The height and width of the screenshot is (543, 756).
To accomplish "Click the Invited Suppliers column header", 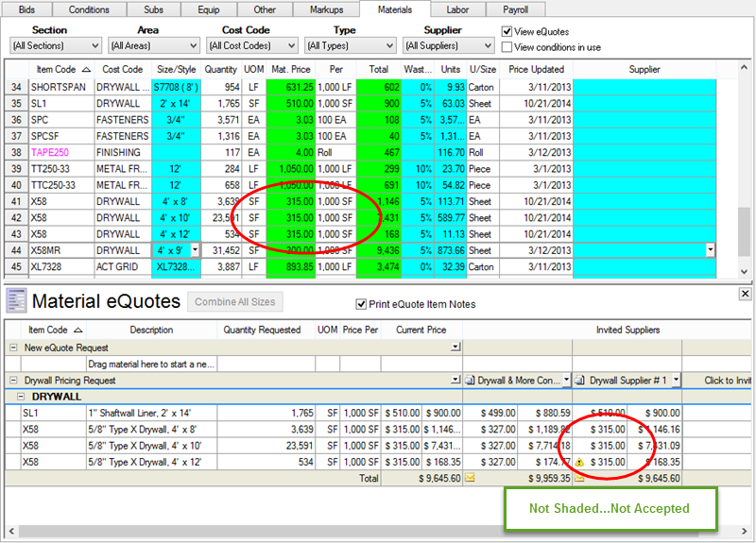I will (x=627, y=330).
